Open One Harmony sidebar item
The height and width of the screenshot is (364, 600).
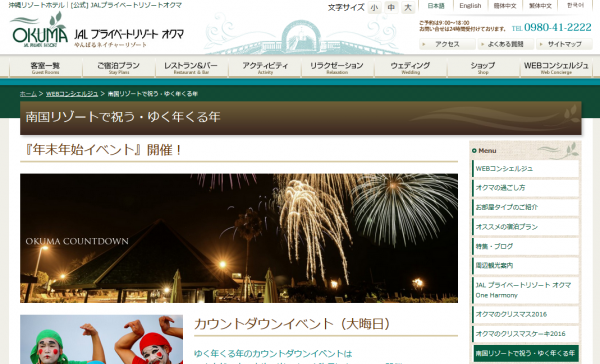tap(525, 290)
